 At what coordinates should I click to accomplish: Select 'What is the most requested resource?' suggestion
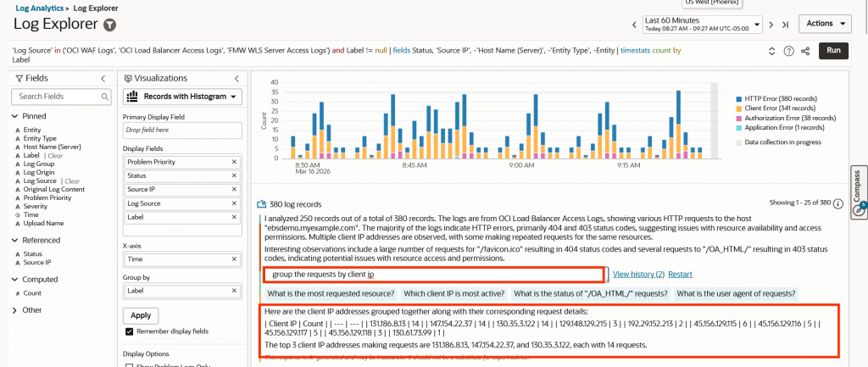[x=331, y=293]
